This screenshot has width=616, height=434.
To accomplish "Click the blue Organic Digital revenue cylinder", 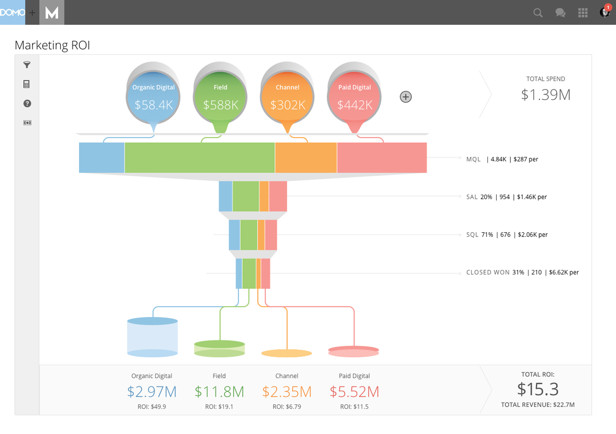I will pos(152,337).
